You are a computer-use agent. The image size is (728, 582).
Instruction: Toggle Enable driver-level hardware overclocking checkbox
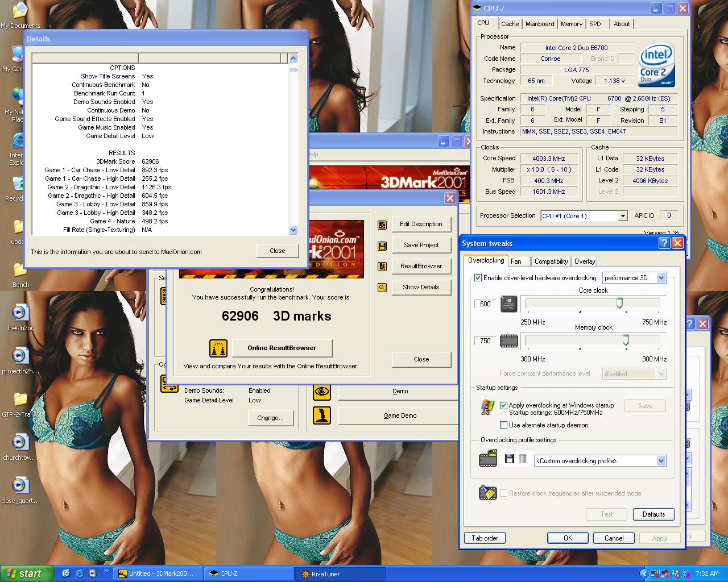point(478,278)
